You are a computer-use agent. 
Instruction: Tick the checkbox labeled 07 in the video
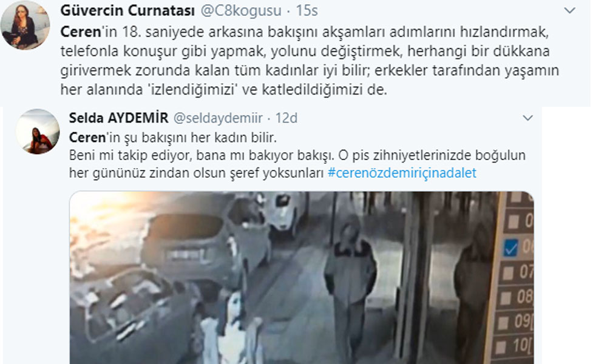(507, 273)
